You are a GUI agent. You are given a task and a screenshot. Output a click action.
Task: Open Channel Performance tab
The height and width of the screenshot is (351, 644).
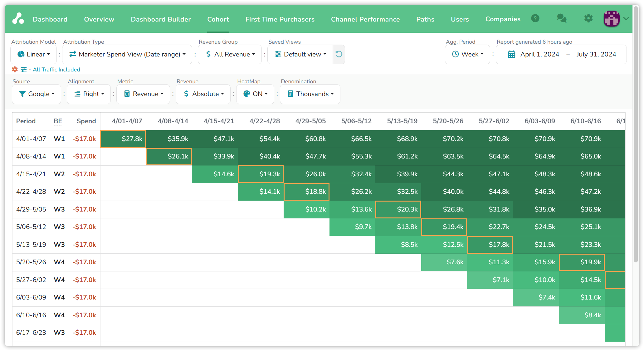pos(365,19)
